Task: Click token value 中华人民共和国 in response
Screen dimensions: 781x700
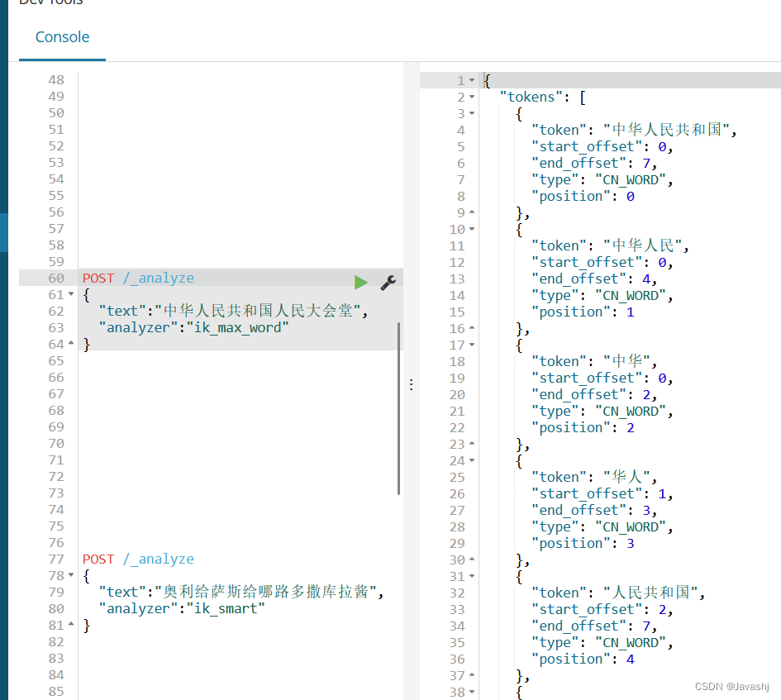Action: point(666,130)
